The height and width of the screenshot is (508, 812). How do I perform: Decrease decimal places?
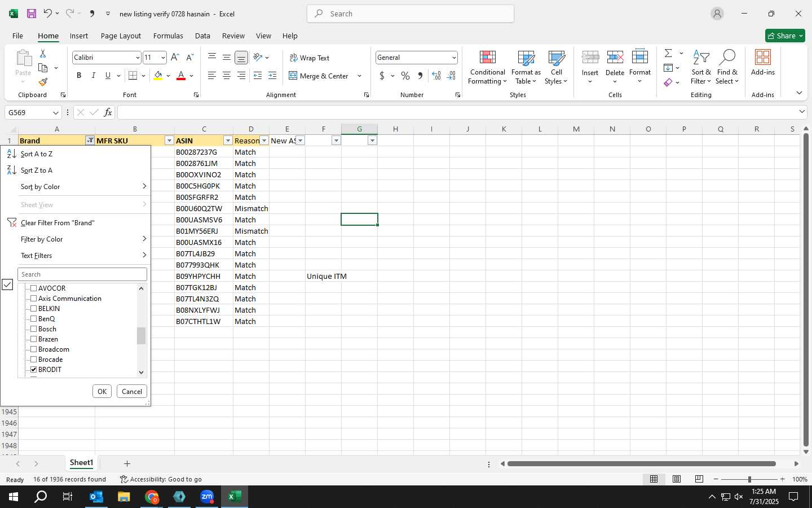(451, 76)
